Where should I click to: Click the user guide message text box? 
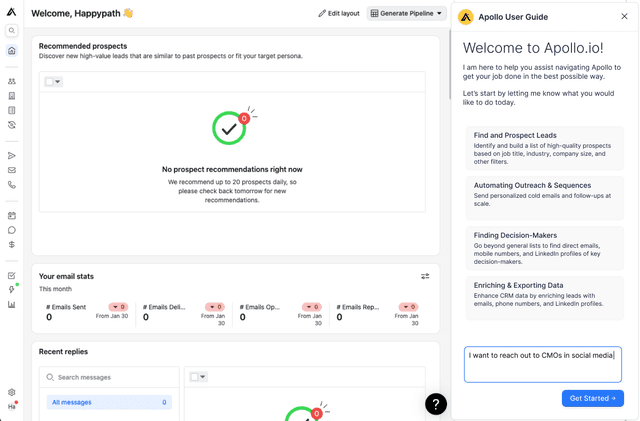point(543,365)
